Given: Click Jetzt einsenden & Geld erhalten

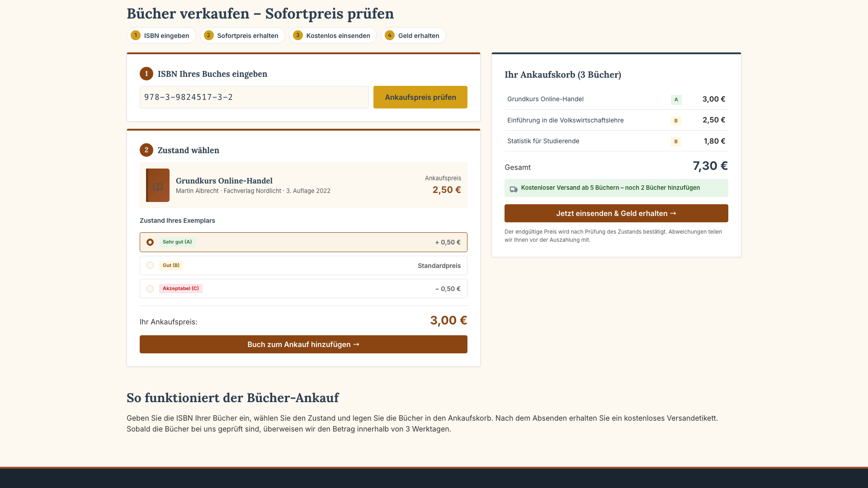Looking at the screenshot, I should [x=616, y=213].
